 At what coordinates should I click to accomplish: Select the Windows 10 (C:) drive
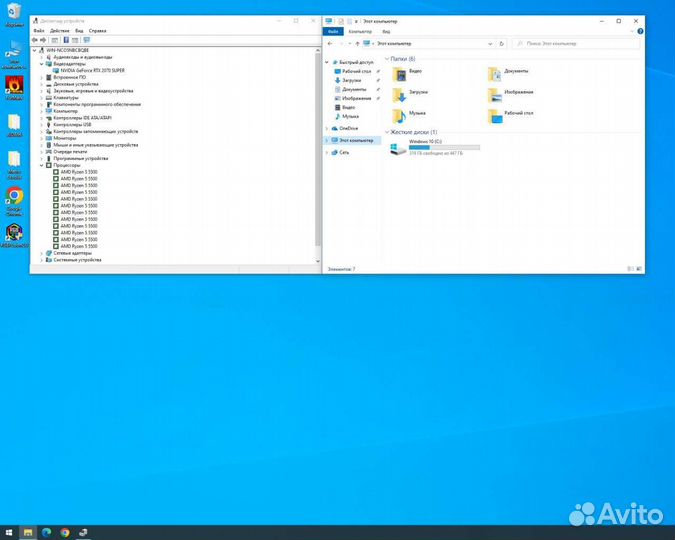(x=435, y=147)
